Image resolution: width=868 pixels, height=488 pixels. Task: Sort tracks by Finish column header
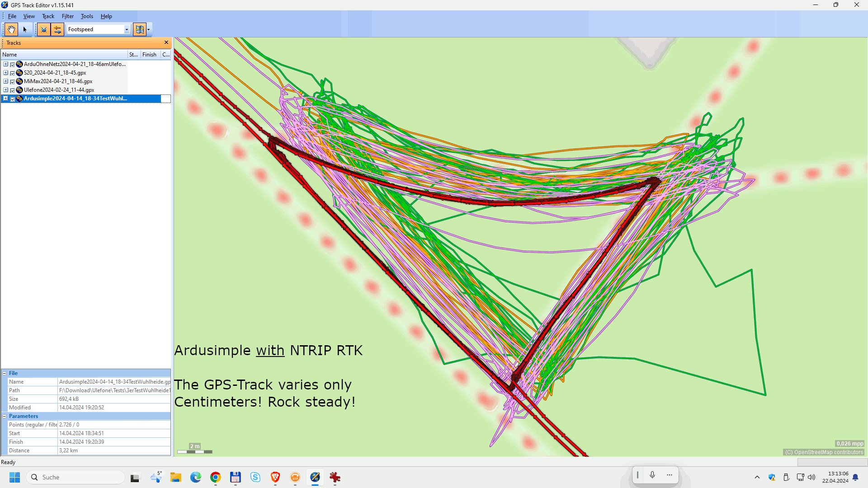(150, 55)
